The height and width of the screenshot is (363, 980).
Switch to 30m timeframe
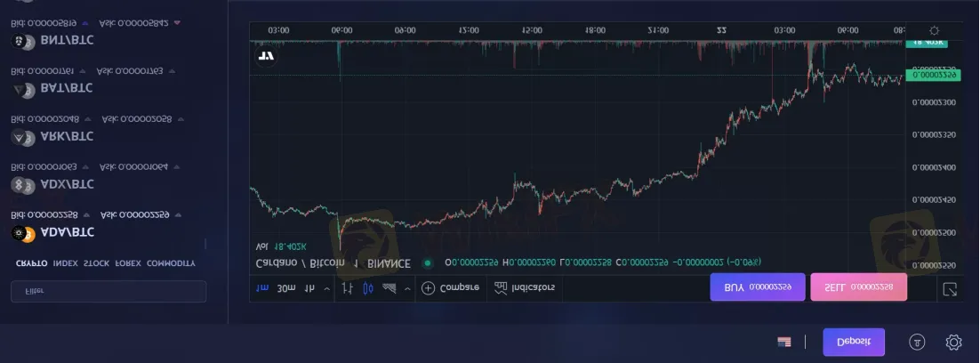285,287
